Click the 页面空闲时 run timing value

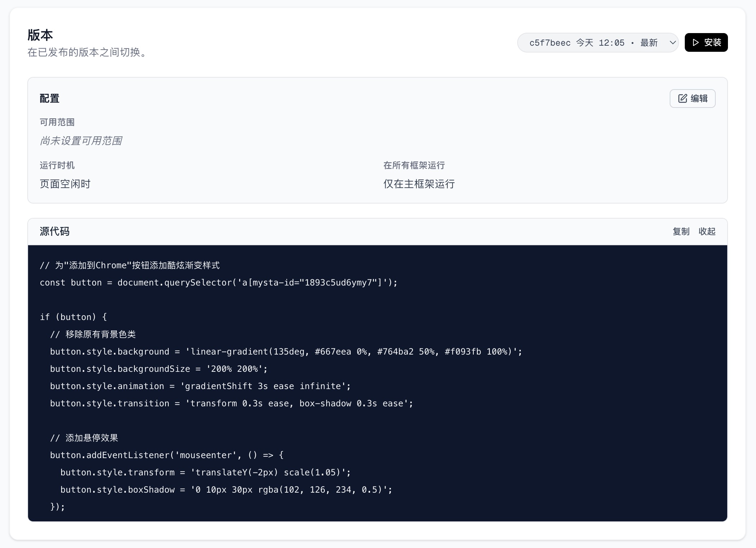65,184
